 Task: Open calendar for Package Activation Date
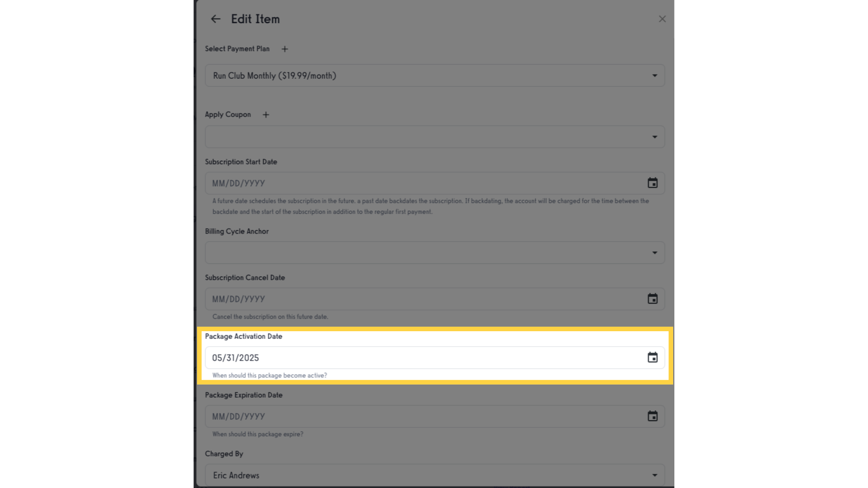(x=652, y=357)
